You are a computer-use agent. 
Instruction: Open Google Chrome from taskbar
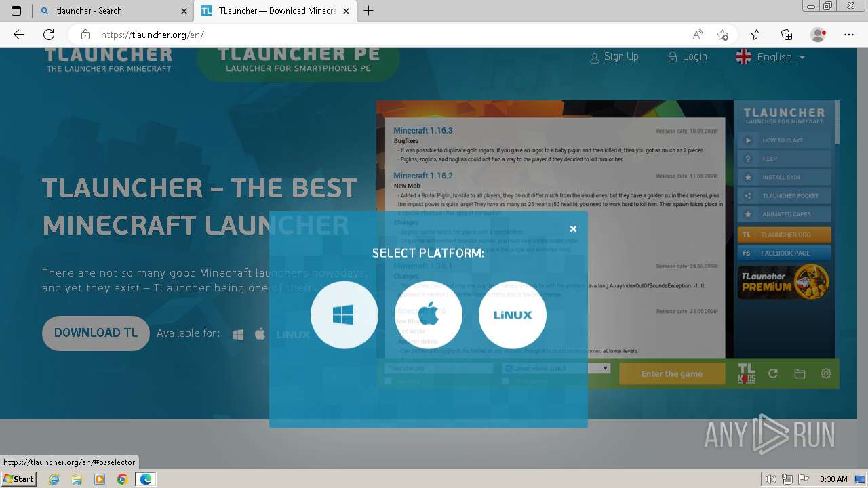(x=122, y=479)
